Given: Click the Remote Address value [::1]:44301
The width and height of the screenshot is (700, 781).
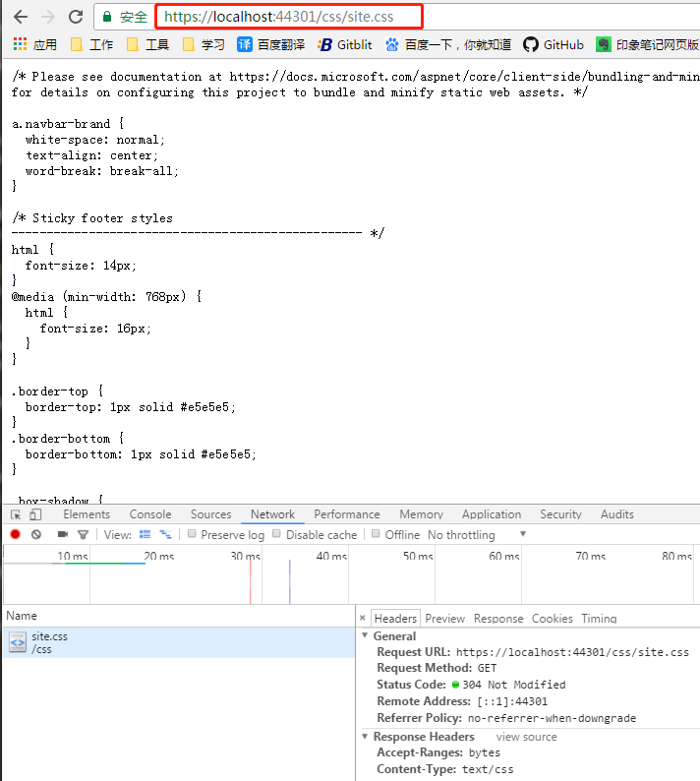Looking at the screenshot, I should (512, 701).
